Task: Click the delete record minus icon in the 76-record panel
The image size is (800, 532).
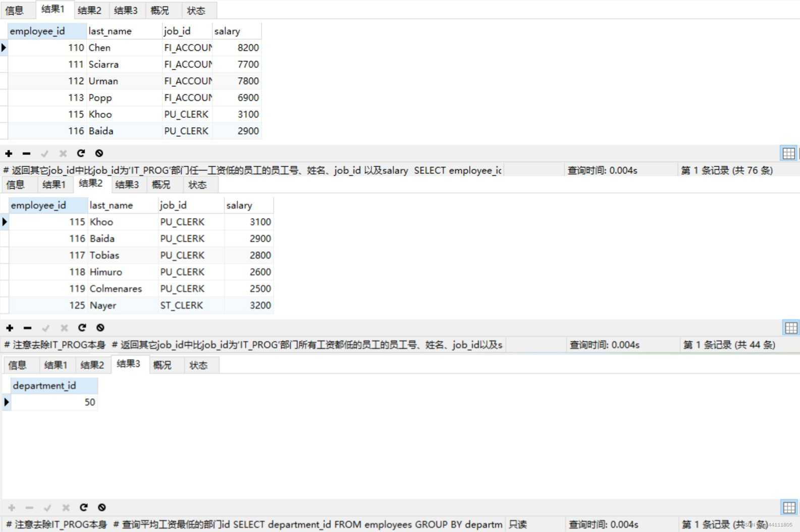Action: pos(27,153)
